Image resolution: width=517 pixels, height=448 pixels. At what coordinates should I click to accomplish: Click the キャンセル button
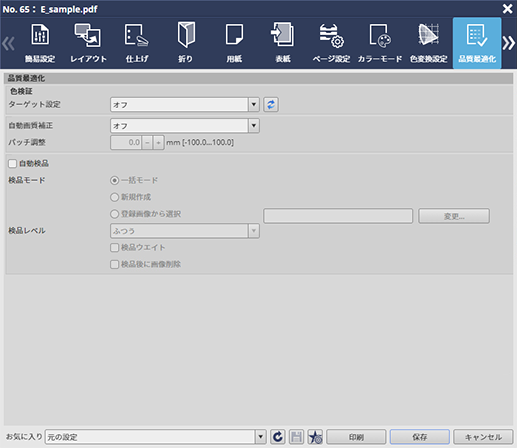(x=483, y=437)
